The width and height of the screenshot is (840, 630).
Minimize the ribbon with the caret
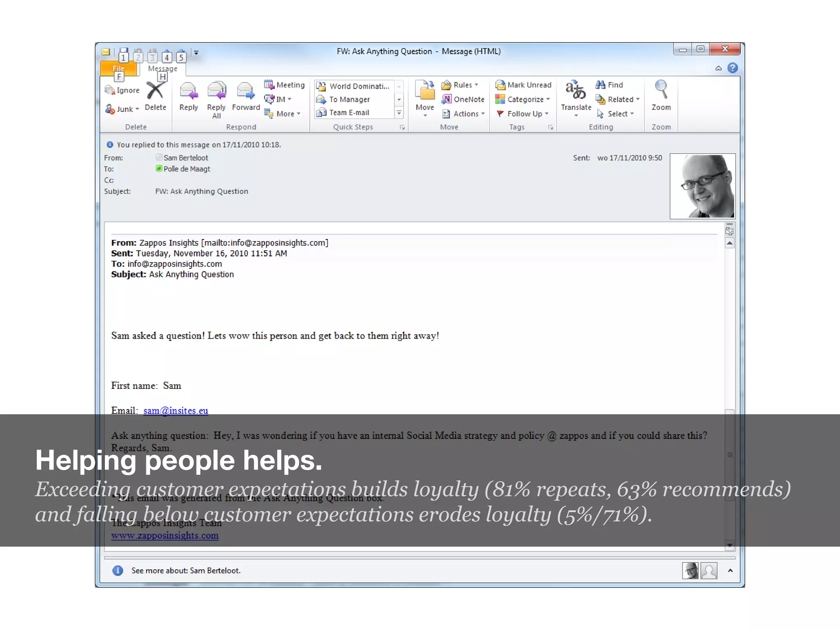click(719, 68)
